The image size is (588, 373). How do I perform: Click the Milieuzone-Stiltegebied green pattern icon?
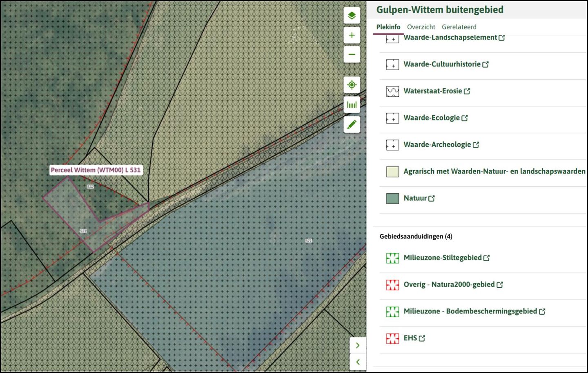coord(392,258)
